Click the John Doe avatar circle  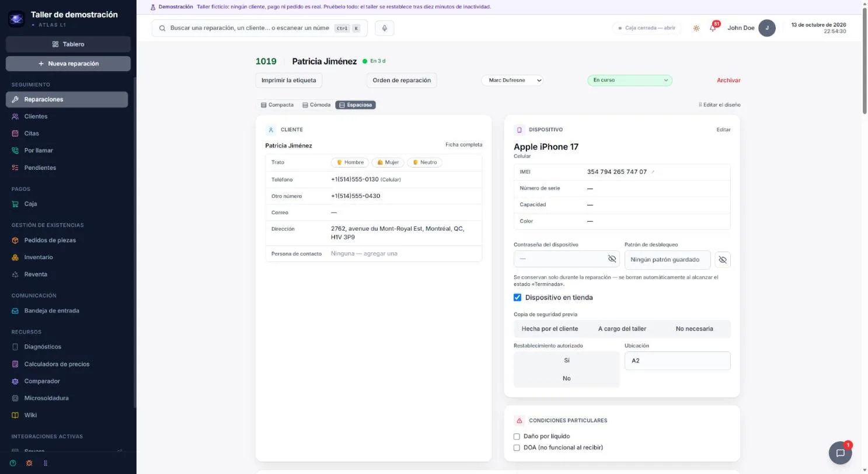pos(767,28)
